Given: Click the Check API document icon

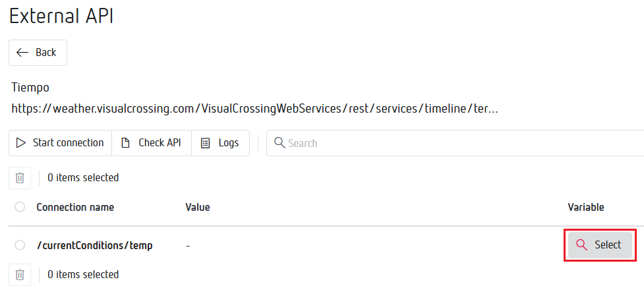Looking at the screenshot, I should 126,143.
